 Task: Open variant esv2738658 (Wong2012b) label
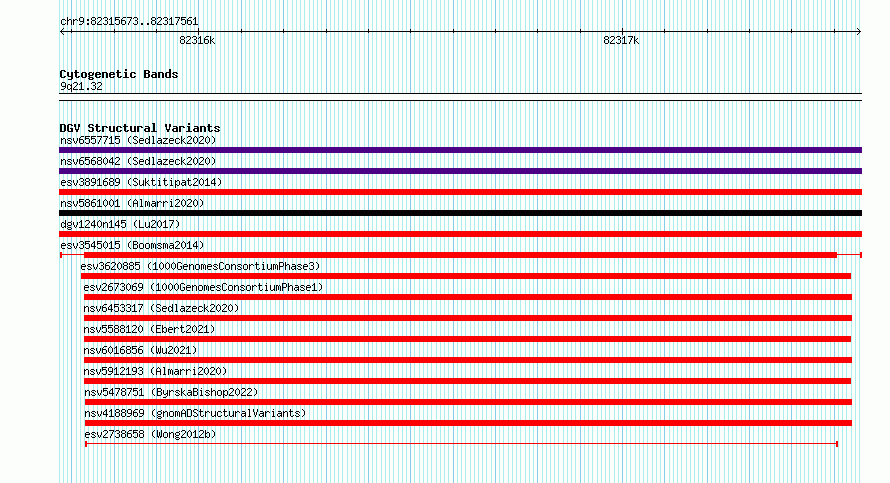(150, 434)
